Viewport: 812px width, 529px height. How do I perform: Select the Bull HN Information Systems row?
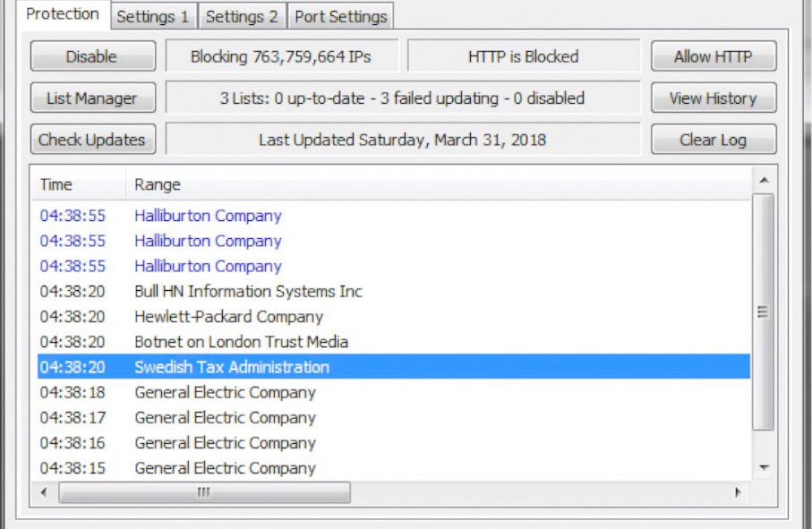(x=248, y=292)
